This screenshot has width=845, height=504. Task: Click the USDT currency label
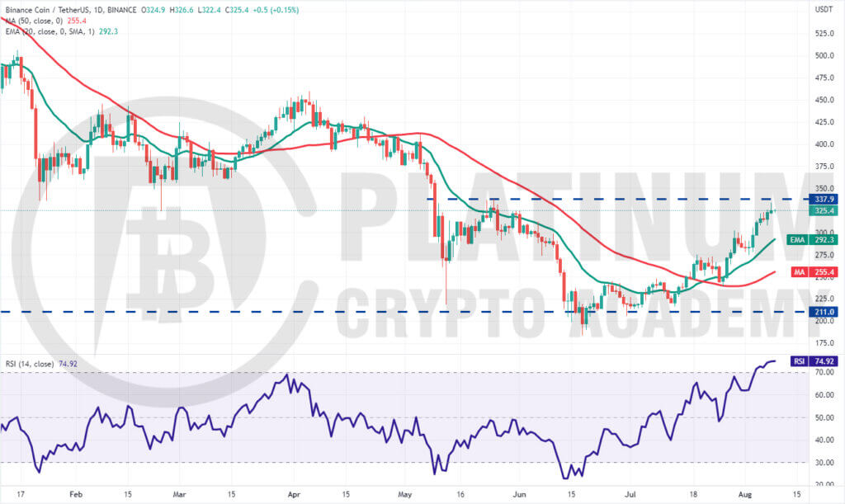point(824,10)
